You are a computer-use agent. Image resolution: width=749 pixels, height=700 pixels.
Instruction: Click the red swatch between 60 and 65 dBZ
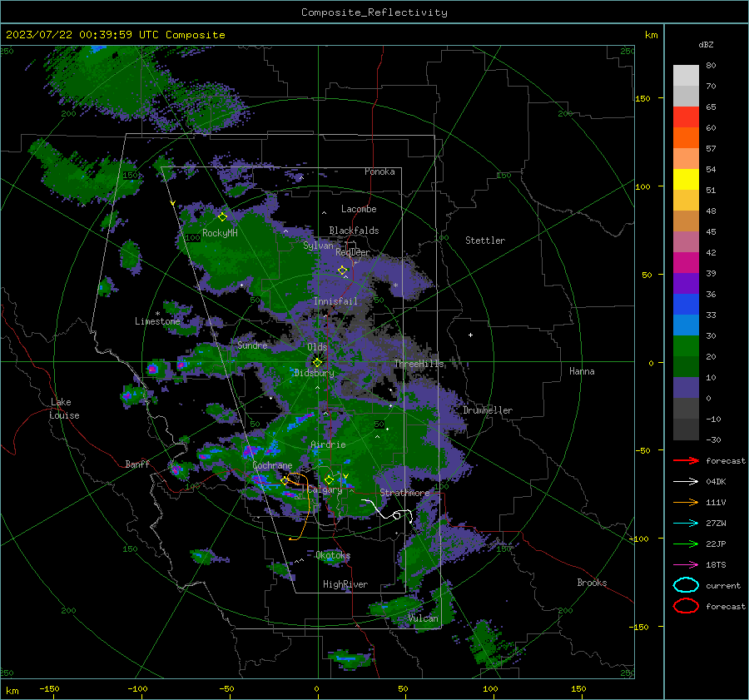point(686,117)
